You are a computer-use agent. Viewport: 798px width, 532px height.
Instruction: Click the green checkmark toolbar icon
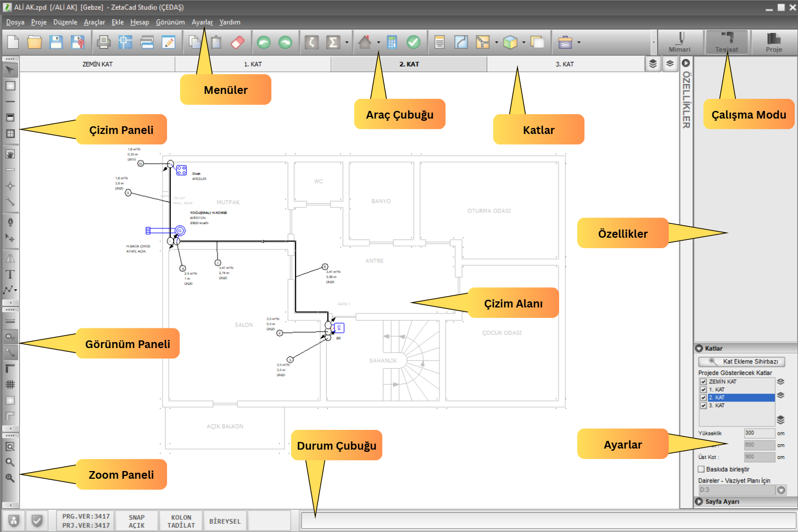point(414,42)
